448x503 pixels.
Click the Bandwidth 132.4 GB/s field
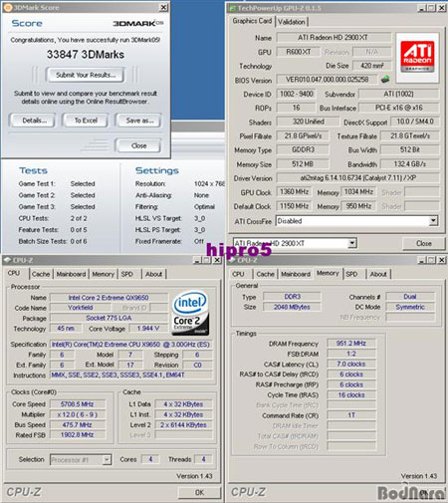[409, 164]
